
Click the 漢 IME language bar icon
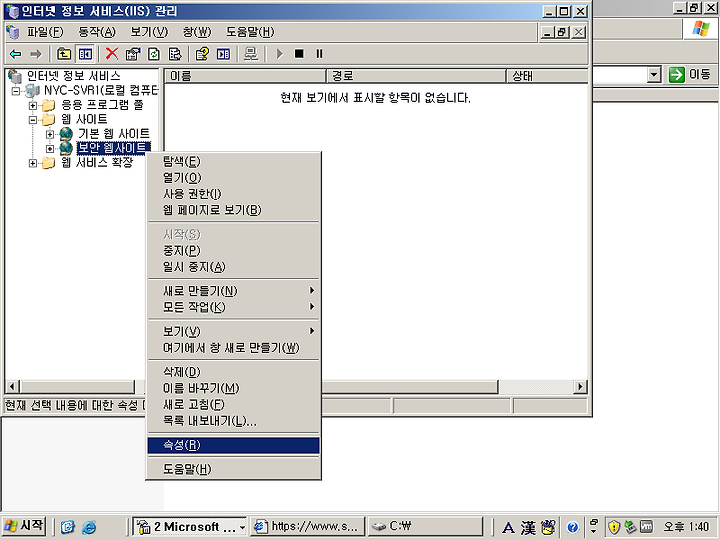[528, 527]
